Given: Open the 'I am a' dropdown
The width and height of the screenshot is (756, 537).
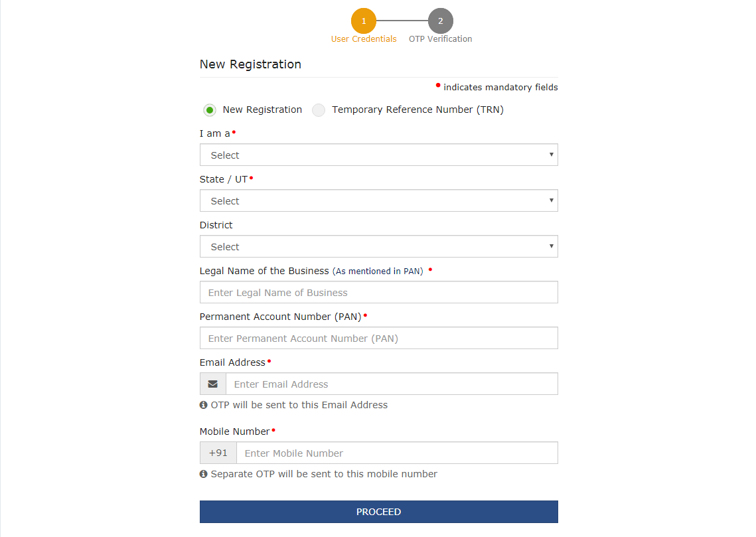Looking at the screenshot, I should click(x=379, y=155).
